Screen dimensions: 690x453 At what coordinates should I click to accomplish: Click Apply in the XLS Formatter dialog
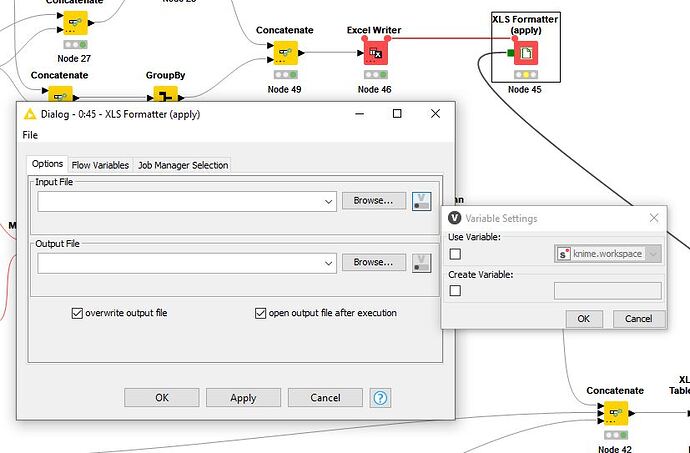[243, 398]
